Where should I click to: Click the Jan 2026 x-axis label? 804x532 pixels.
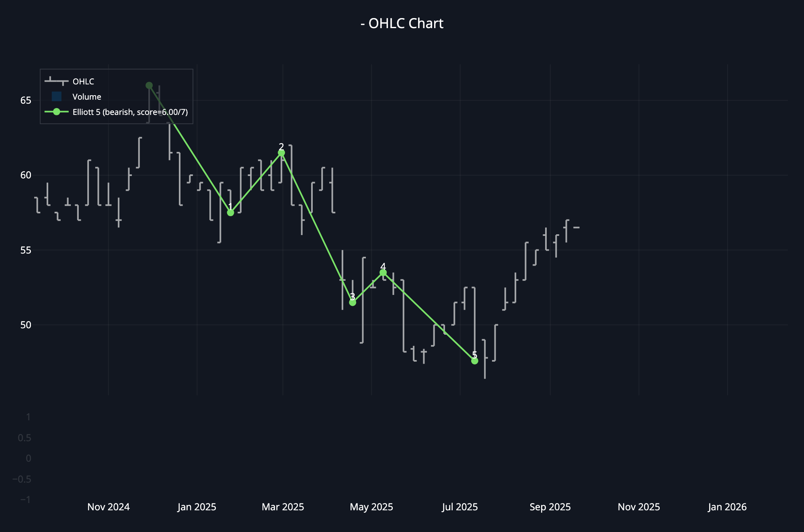[727, 507]
